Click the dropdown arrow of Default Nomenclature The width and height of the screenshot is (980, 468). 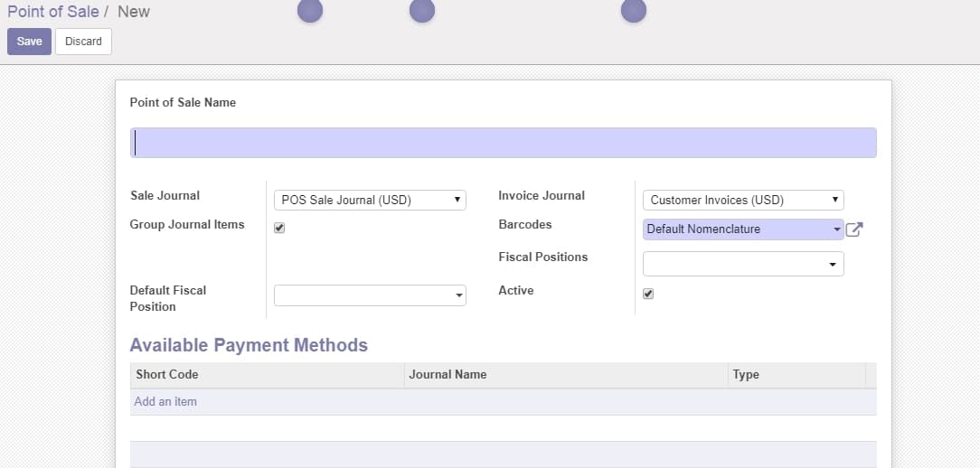click(837, 229)
